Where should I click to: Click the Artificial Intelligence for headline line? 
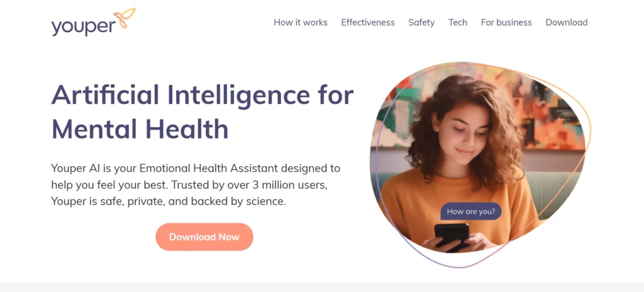[x=202, y=94]
